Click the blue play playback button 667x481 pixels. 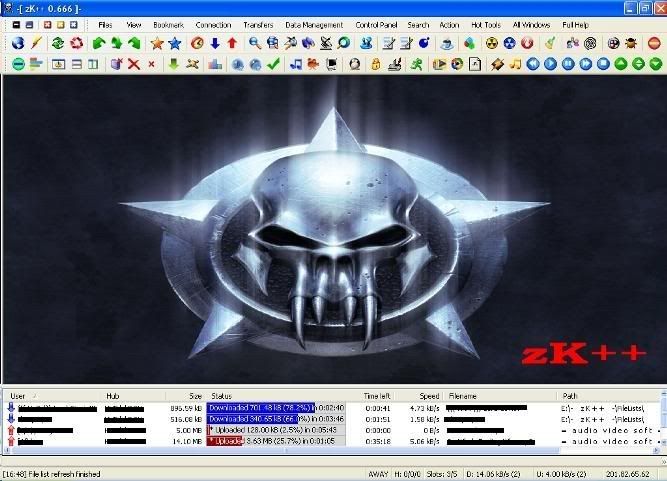coord(550,64)
